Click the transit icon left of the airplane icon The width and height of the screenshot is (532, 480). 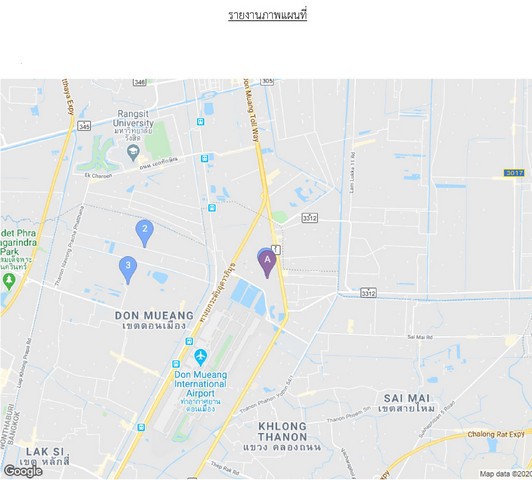pyautogui.click(x=175, y=364)
